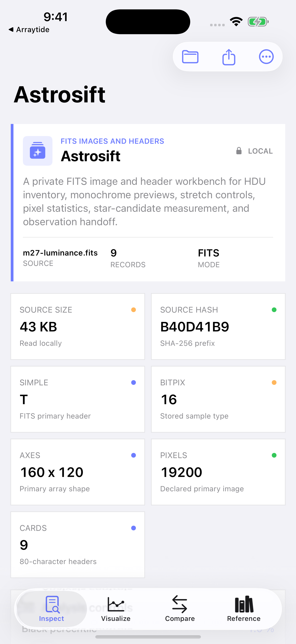Select the SOURCE SIZE 43 KB card
296x644 pixels.
(78, 326)
